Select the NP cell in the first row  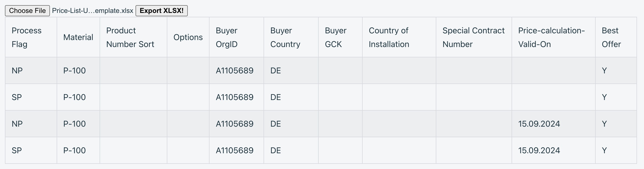click(x=31, y=71)
